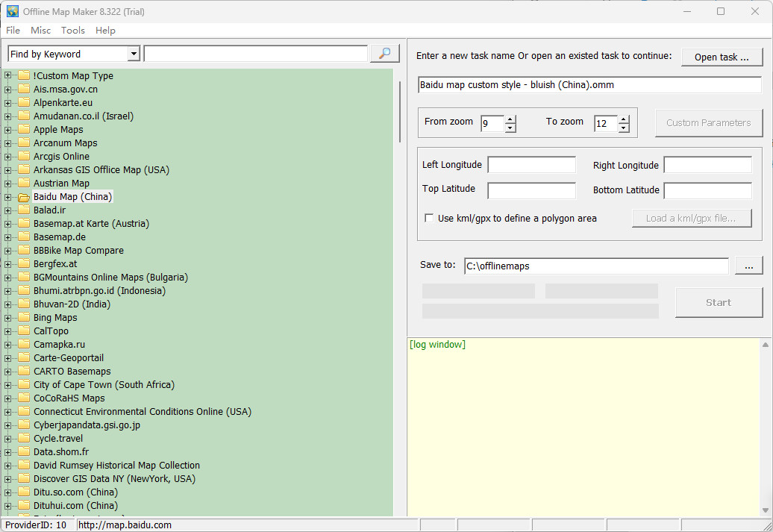Viewport: 773px width, 532px height.
Task: Click the folder icon beside Ais.msa.gov.cn
Action: pos(24,90)
